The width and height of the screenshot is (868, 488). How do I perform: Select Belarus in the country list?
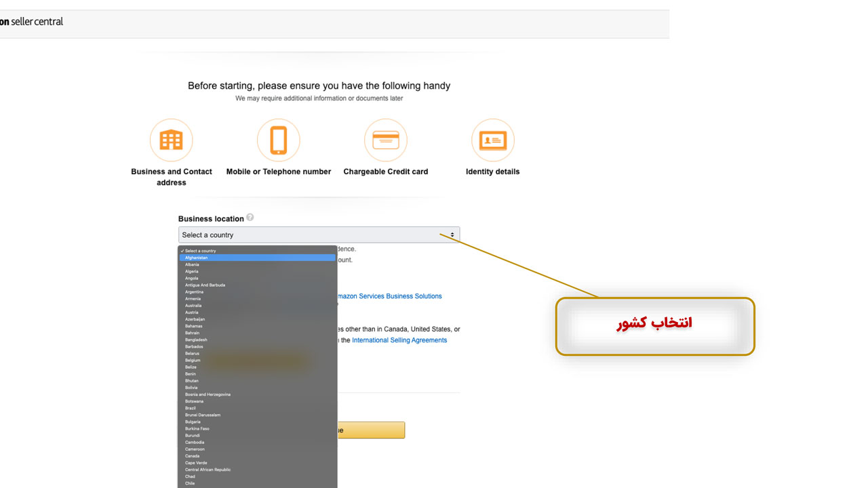pos(258,353)
